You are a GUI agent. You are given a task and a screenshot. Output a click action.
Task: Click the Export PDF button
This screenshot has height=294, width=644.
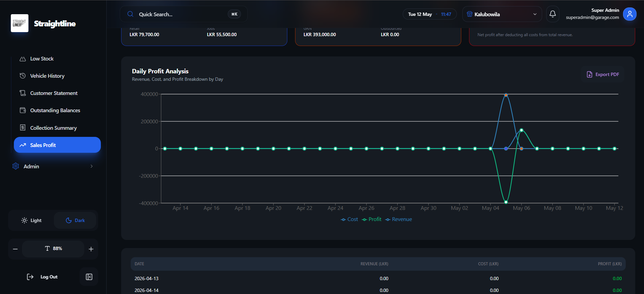[x=603, y=74]
